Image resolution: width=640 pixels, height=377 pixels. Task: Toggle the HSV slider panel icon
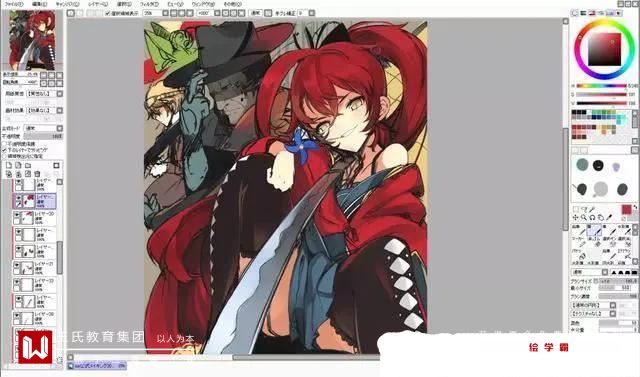592,13
